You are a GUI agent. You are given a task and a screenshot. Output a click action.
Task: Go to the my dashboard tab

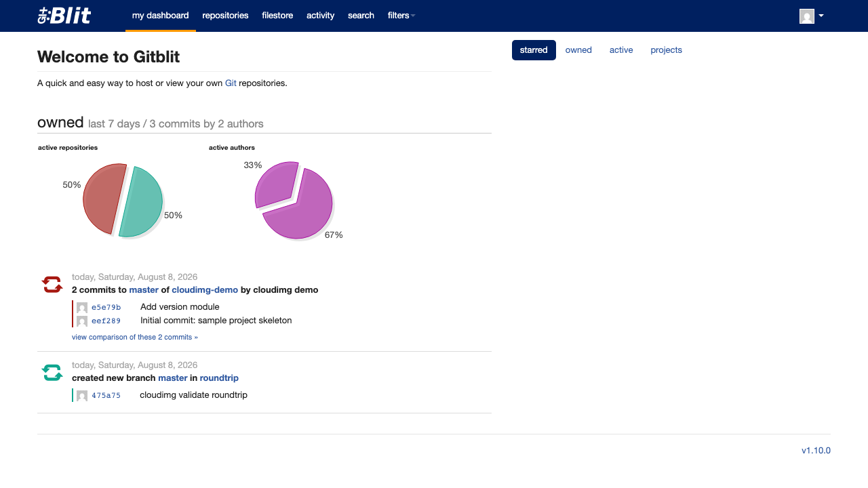(161, 16)
